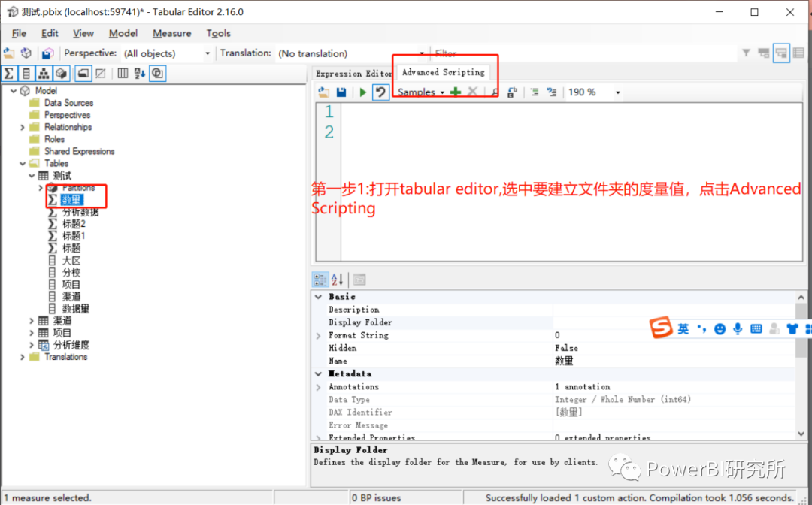Screen dimensions: 812x505
Task: Select the categorized view icon in properties panel
Action: click(320, 279)
